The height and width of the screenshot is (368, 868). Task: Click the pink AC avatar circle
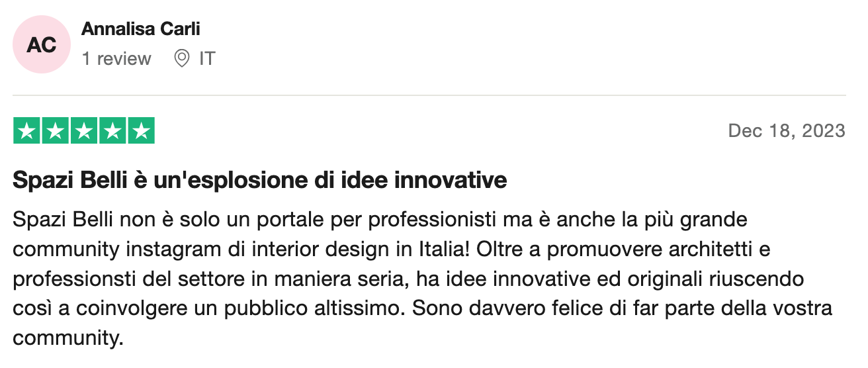pyautogui.click(x=42, y=44)
